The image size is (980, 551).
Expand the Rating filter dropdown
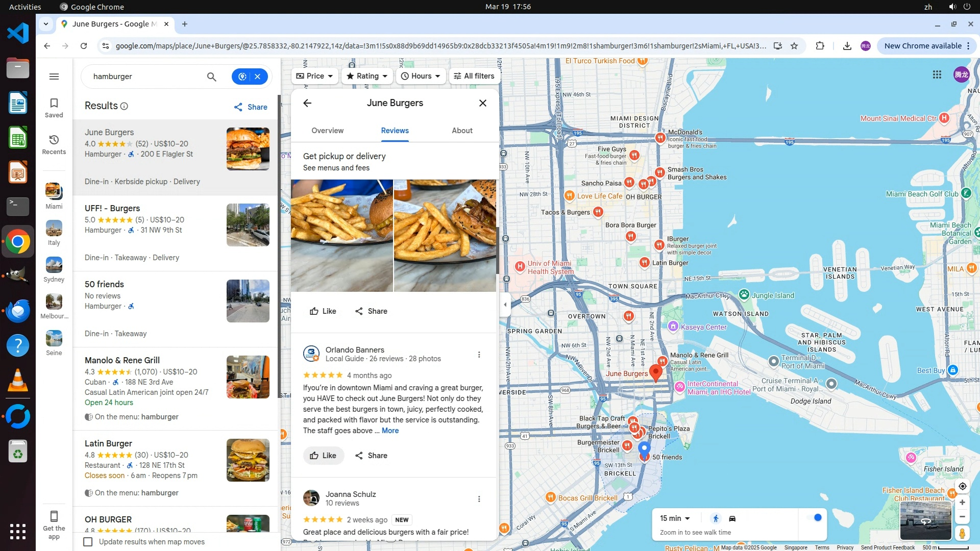click(x=367, y=76)
